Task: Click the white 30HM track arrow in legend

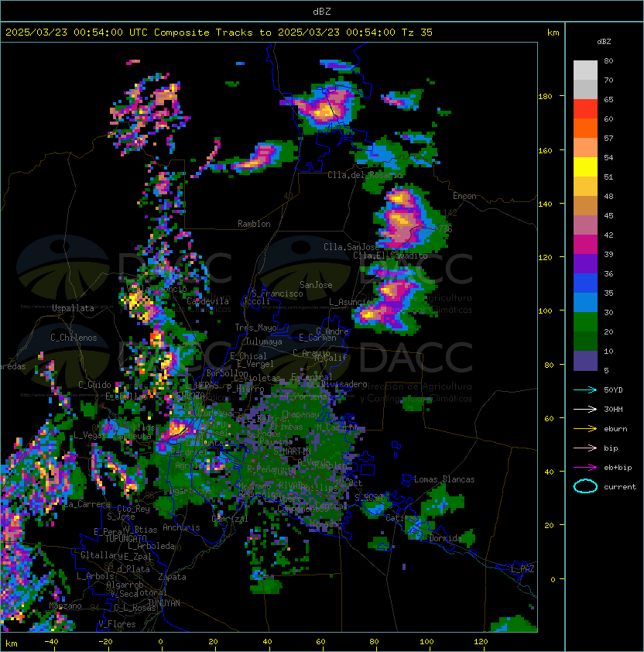Action: point(585,410)
